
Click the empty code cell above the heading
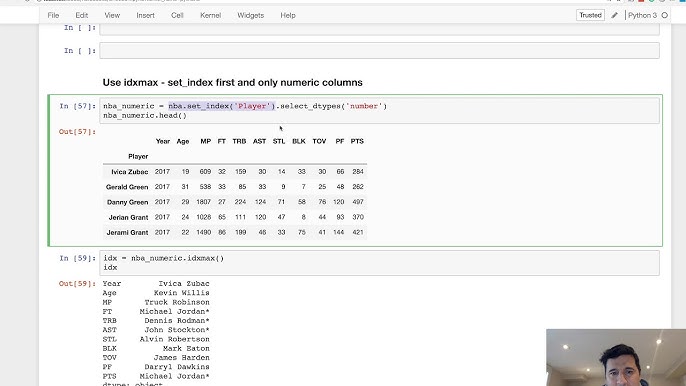click(379, 50)
